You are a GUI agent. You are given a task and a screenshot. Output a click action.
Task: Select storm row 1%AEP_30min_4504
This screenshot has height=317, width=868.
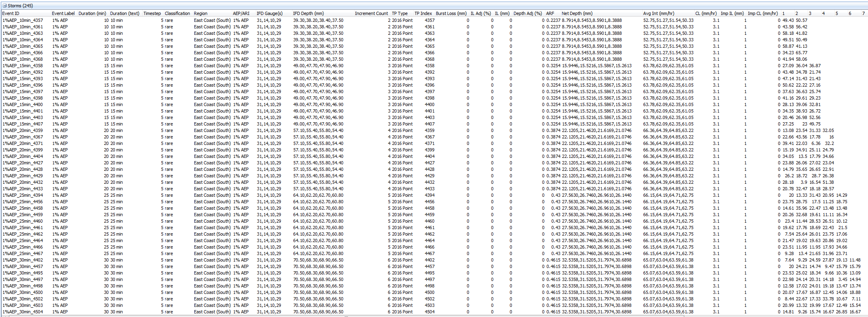point(23,312)
